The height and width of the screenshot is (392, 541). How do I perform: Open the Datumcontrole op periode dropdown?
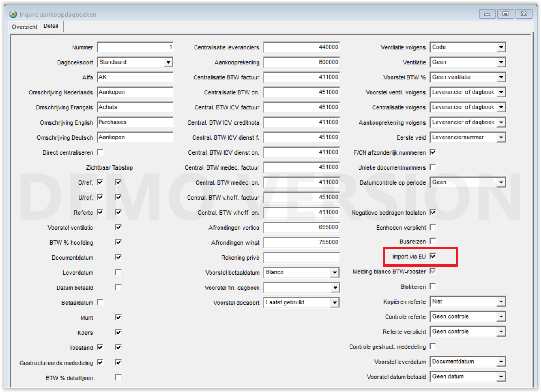tap(501, 182)
